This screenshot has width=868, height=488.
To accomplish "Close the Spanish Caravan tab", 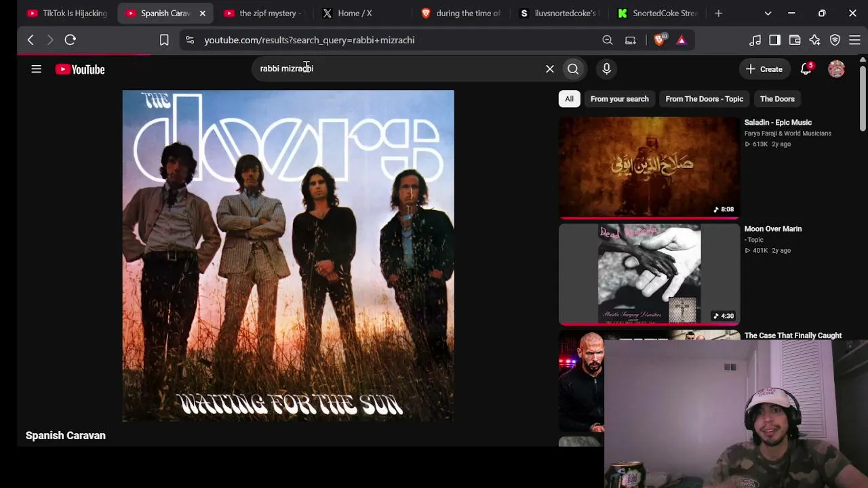I will click(x=202, y=13).
